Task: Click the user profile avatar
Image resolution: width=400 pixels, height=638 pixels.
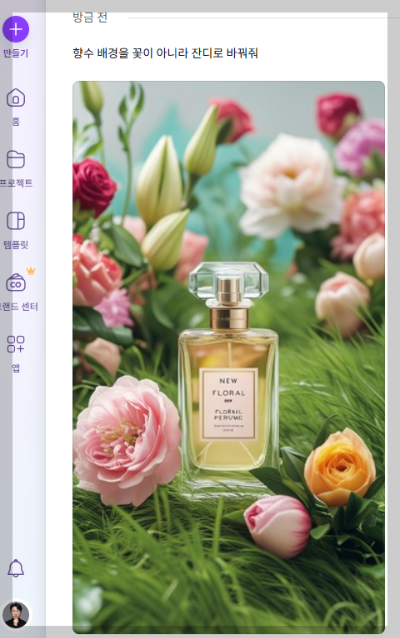Action: [15, 615]
